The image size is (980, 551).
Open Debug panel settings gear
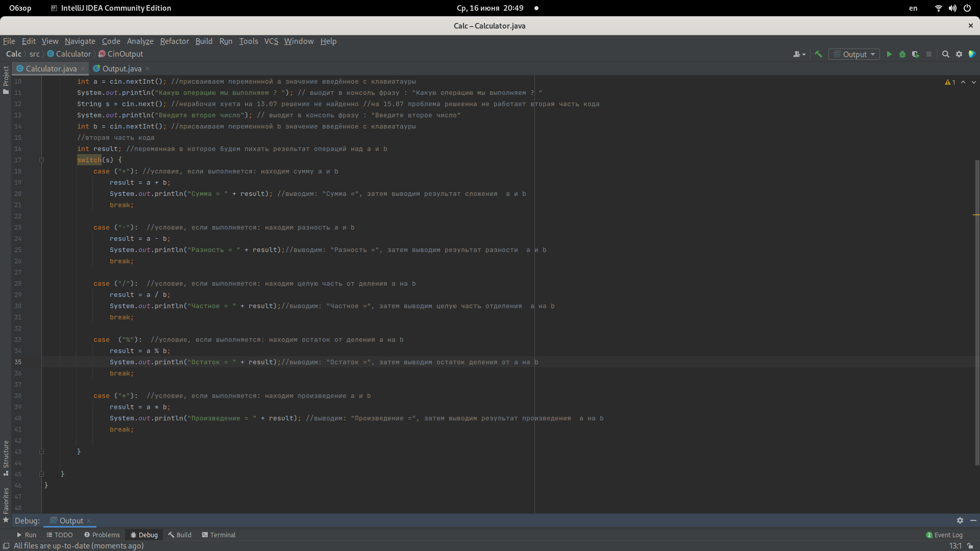(960, 520)
